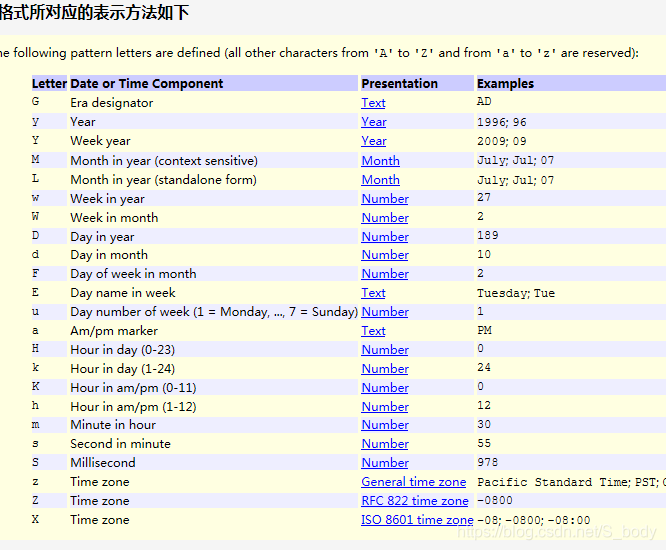Click Number link for Day number of week

[x=385, y=312]
